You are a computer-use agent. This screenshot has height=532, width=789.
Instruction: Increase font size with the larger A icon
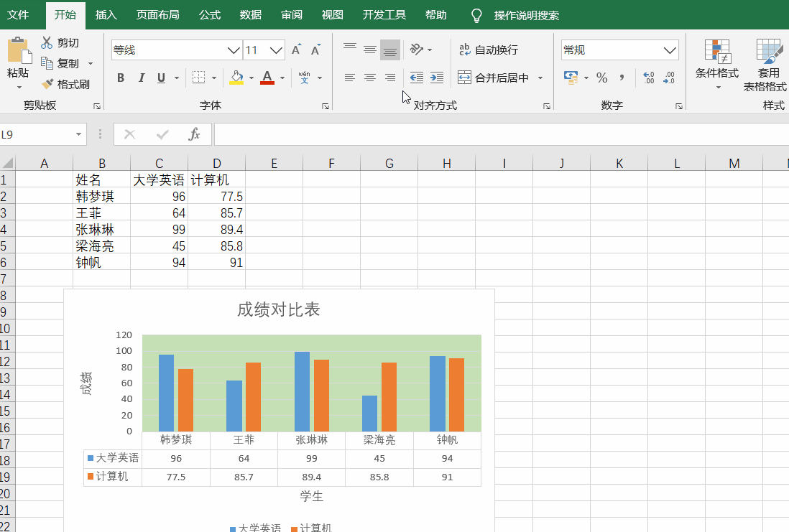tap(296, 50)
